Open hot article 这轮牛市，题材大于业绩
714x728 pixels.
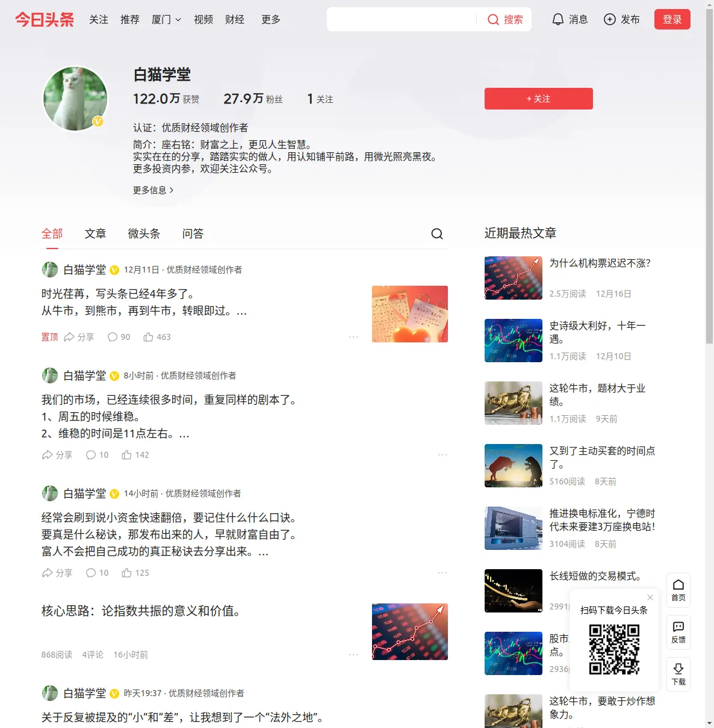pyautogui.click(x=597, y=395)
